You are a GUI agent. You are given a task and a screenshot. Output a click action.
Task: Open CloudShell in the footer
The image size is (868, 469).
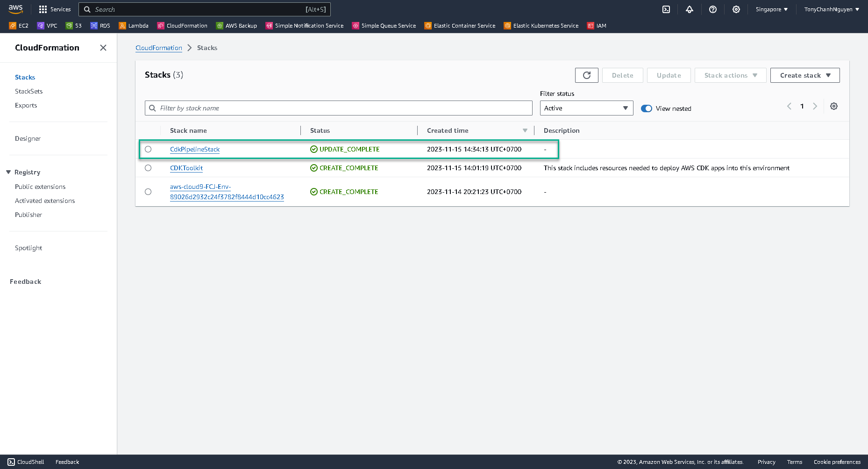[x=26, y=462]
